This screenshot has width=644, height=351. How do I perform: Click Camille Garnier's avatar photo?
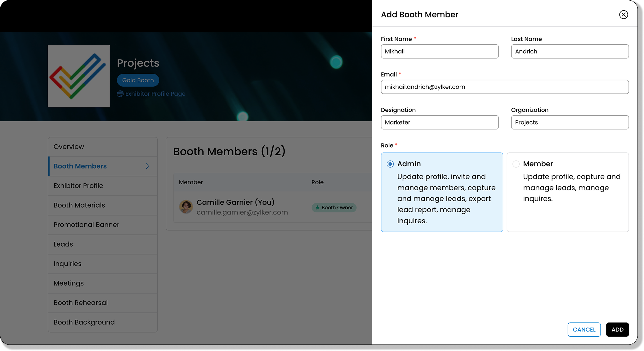(186, 207)
